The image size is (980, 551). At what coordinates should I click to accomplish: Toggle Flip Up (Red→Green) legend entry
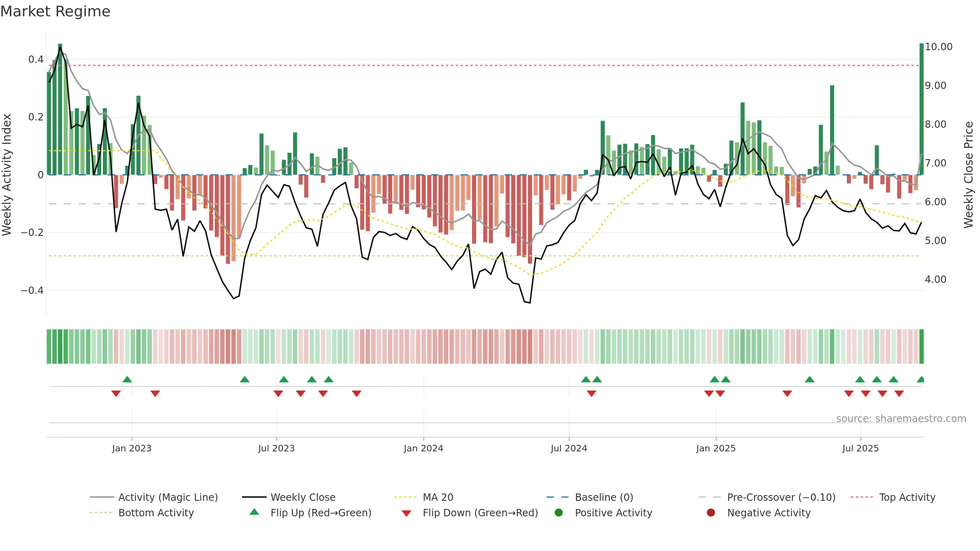tap(310, 513)
